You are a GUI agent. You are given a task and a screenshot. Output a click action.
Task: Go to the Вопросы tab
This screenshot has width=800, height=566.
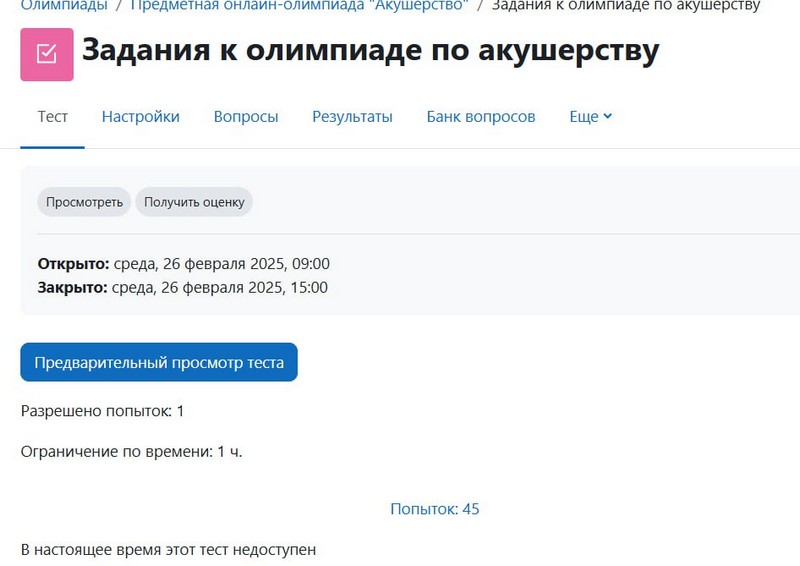coord(246,117)
